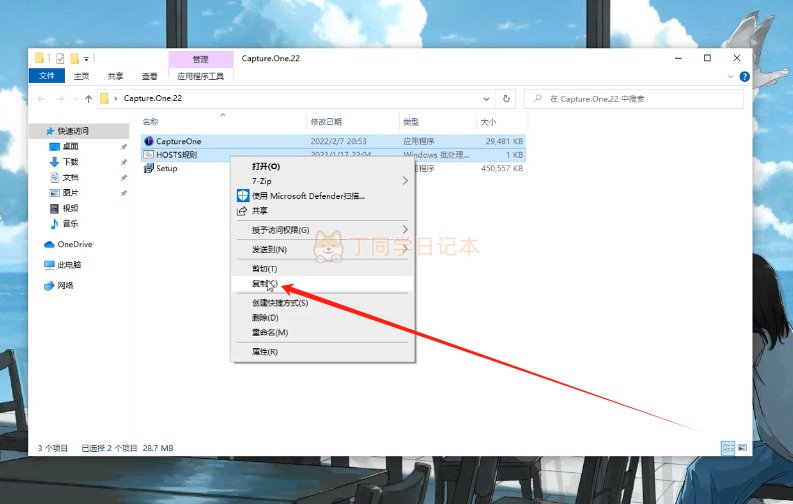The width and height of the screenshot is (793, 504).
Task: Click the 管理 contextual tab header
Action: point(200,59)
